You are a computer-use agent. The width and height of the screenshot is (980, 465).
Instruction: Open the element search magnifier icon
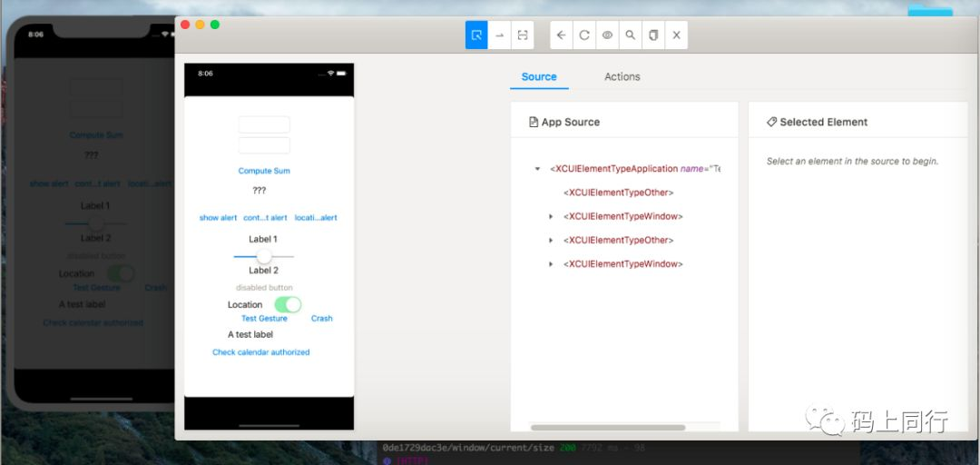pyautogui.click(x=631, y=35)
